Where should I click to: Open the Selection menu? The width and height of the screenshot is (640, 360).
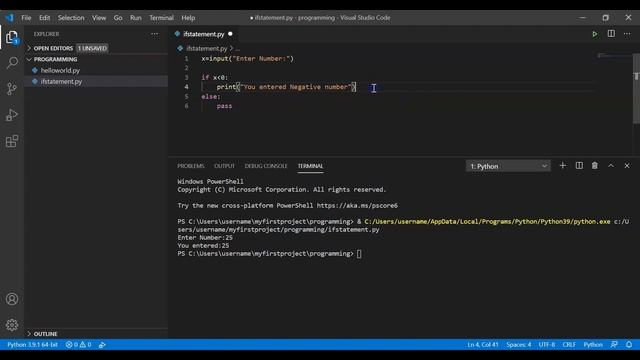tap(71, 18)
